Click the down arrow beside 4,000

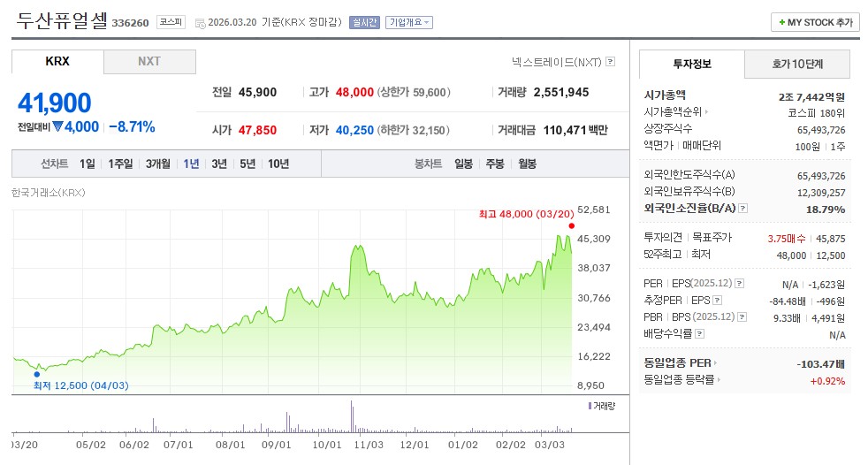point(57,126)
